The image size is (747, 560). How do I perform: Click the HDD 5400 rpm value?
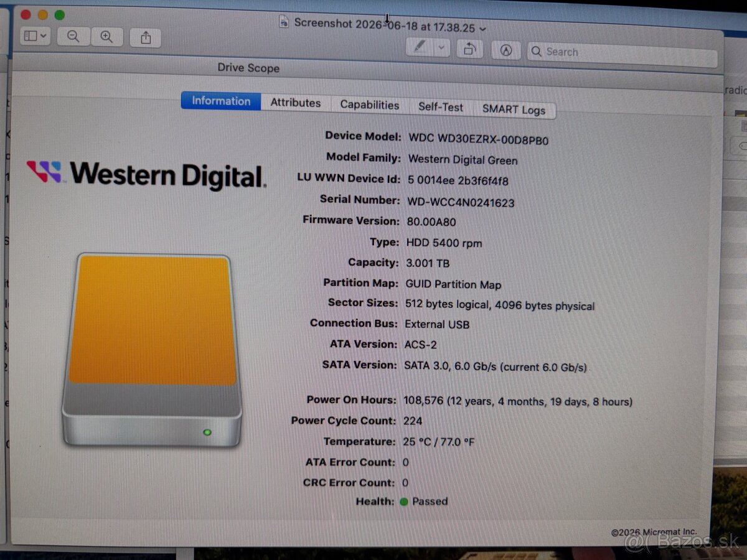444,243
